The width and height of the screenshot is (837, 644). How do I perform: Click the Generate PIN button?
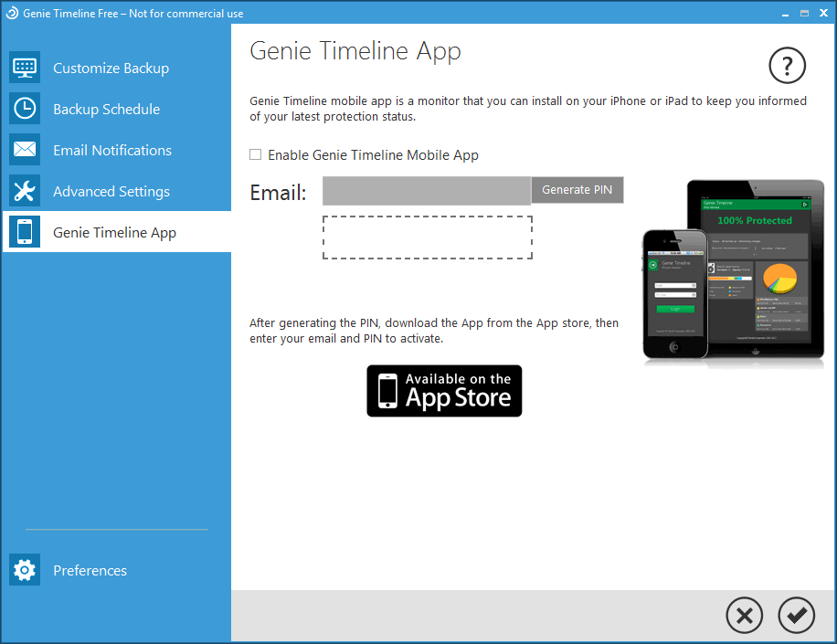(577, 190)
